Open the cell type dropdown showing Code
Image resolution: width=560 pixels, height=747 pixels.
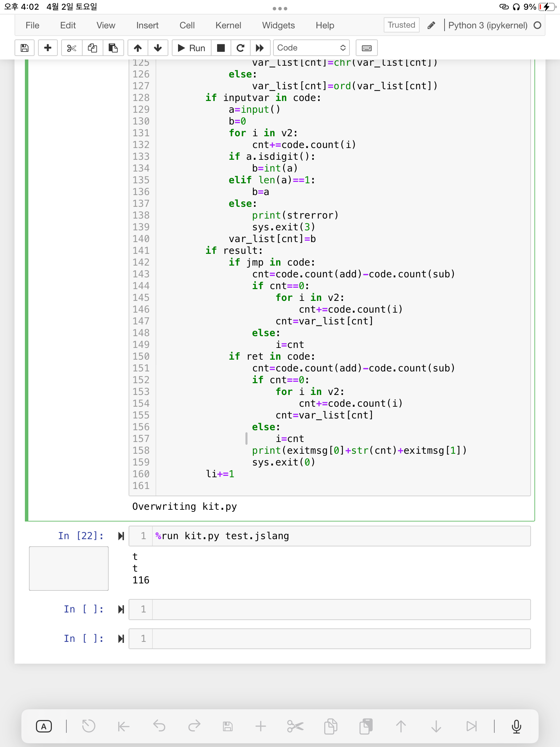(x=310, y=48)
